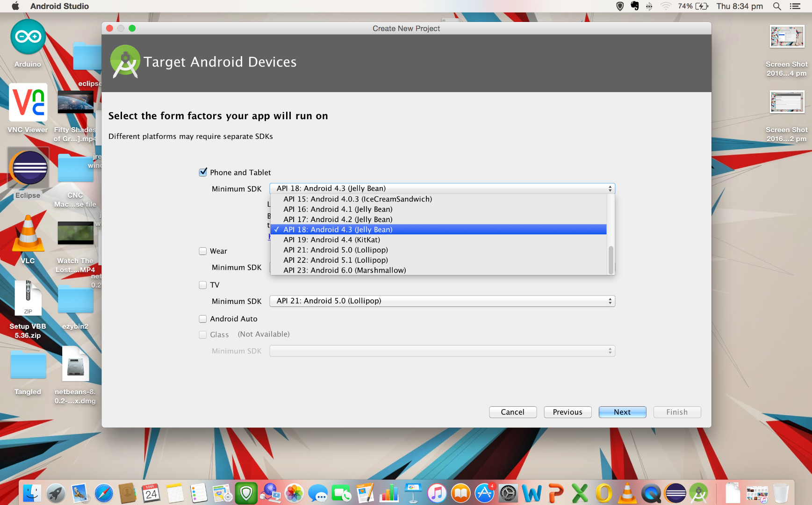Collapse Phone and Tablet Minimum SDK dropdown
This screenshot has height=505, width=812.
pos(442,188)
